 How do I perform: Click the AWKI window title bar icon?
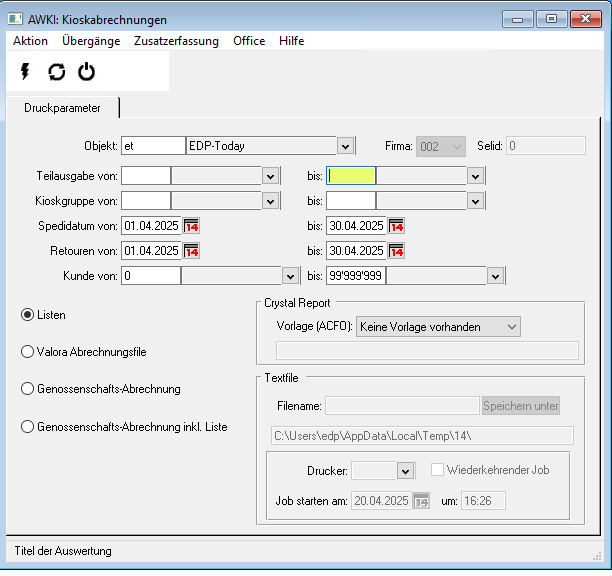tap(16, 19)
